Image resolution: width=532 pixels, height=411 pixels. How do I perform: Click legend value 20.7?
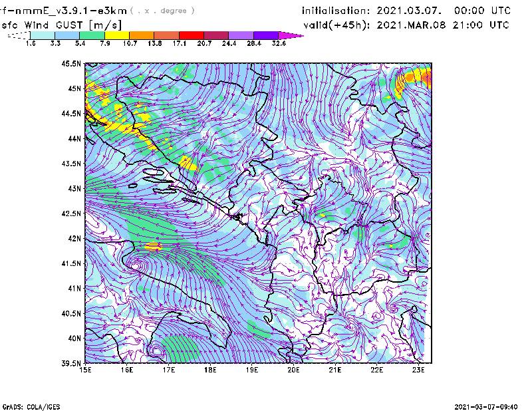(204, 43)
